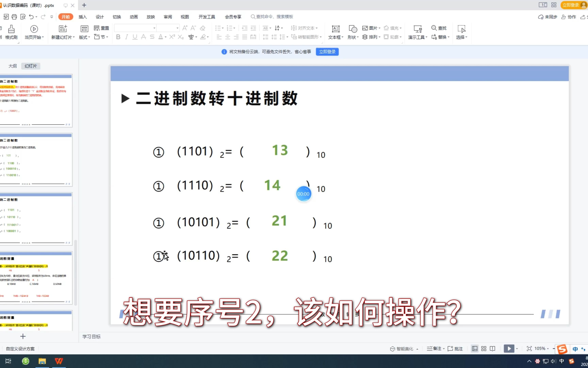Click the increase font size icon
The height and width of the screenshot is (368, 588).
point(185,28)
